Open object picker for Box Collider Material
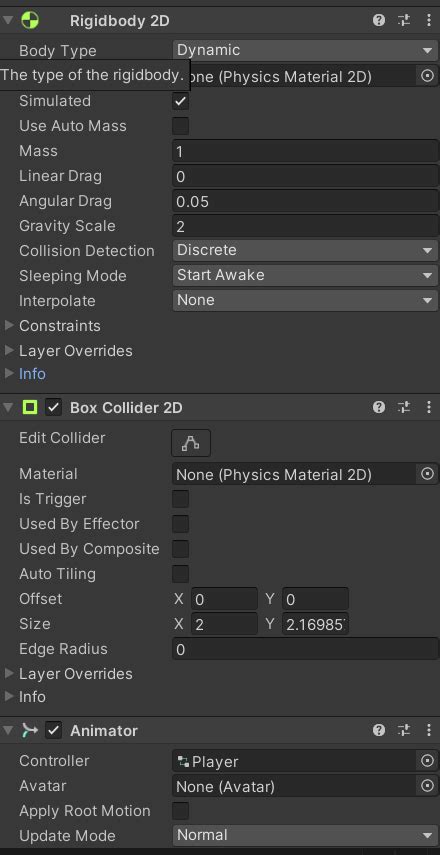Viewport: 440px width, 855px height. click(427, 474)
